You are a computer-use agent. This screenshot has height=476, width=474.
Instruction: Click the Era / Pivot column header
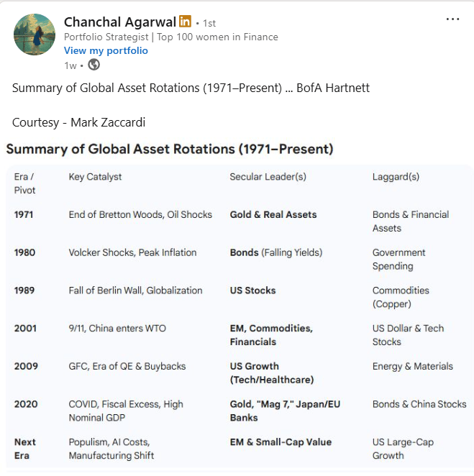24,183
